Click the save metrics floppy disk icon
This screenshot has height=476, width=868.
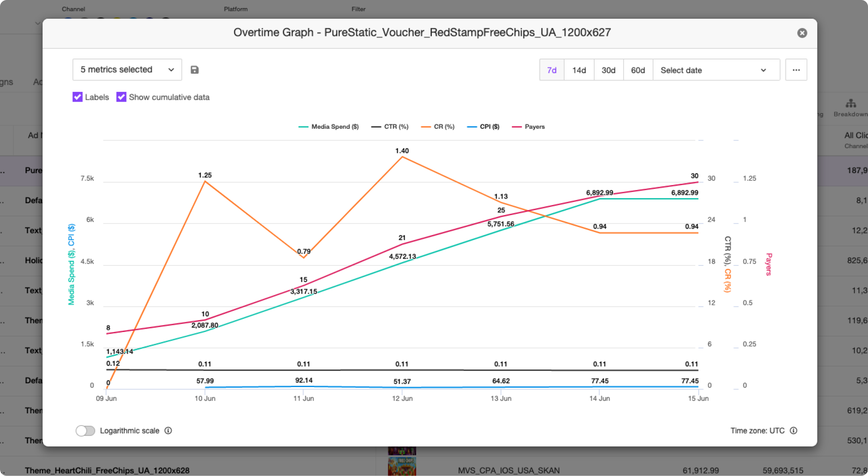(195, 70)
